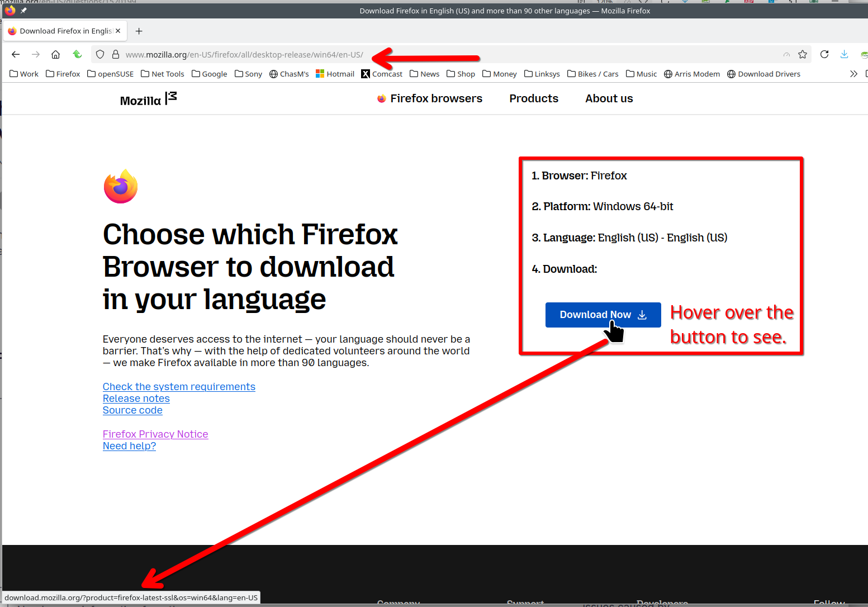Click the '1. Browser: Firefox' step text
The width and height of the screenshot is (868, 607).
[x=579, y=176]
